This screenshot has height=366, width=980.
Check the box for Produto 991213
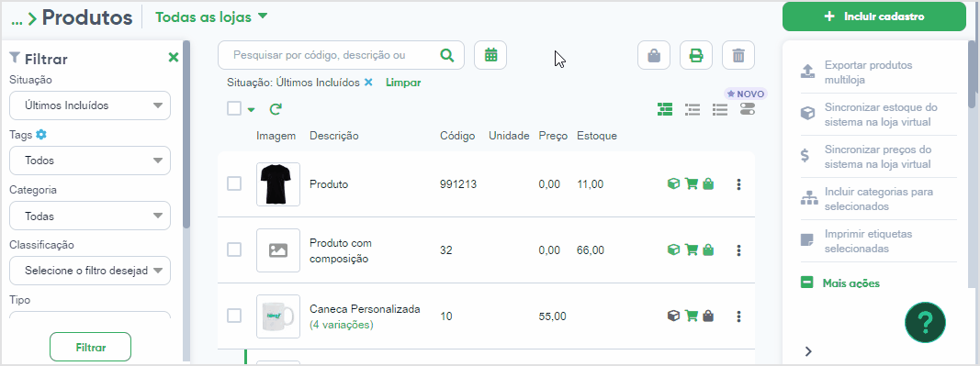coord(234,183)
